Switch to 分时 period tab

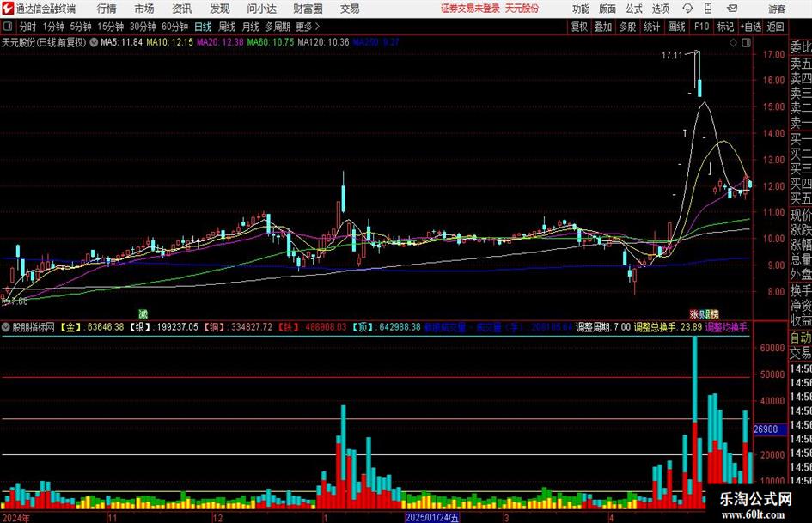(x=27, y=27)
